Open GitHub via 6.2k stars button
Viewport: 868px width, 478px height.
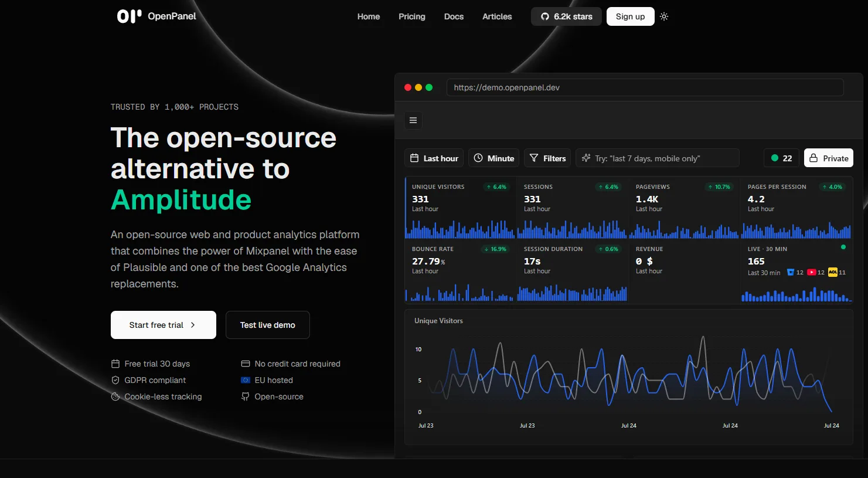pyautogui.click(x=566, y=16)
